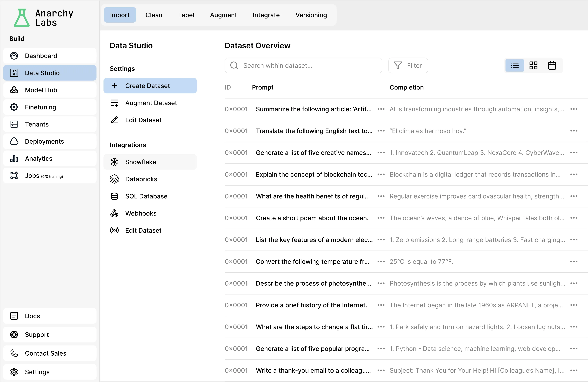View Analytics bar chart item
Image resolution: width=588 pixels, height=382 pixels.
point(50,158)
